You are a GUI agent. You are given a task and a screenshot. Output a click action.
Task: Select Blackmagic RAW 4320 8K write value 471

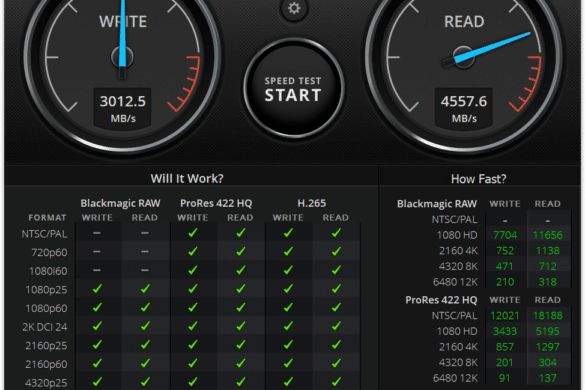(505, 266)
